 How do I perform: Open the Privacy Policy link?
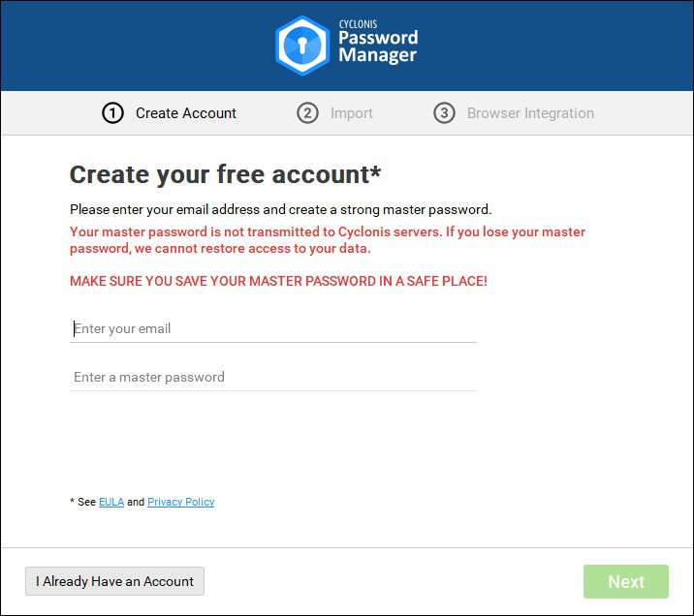180,503
